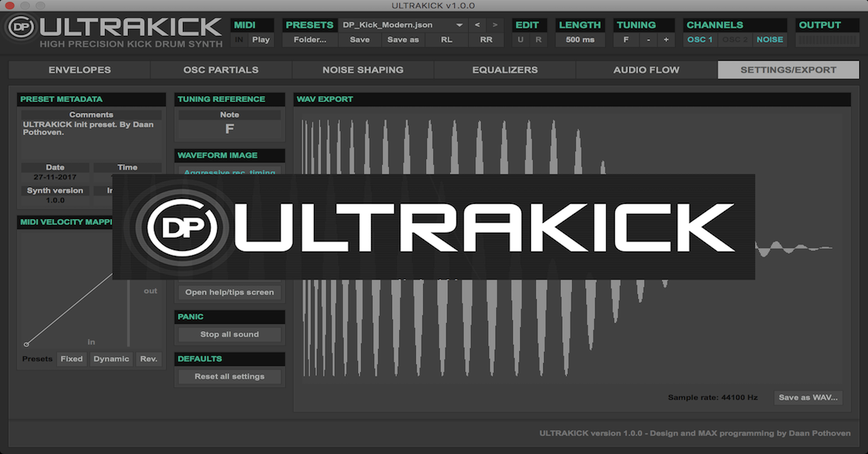Switch to the NOISE SHAPING tab
The image size is (868, 454).
click(x=362, y=69)
